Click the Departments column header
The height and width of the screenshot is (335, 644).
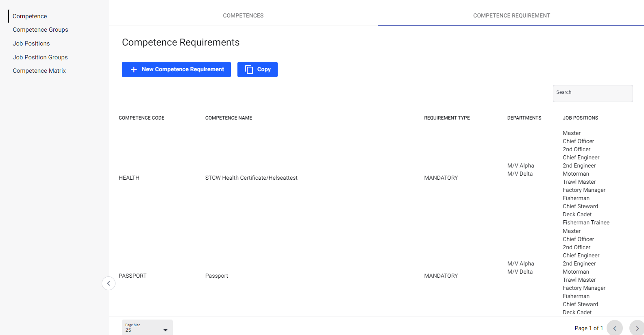click(x=524, y=118)
